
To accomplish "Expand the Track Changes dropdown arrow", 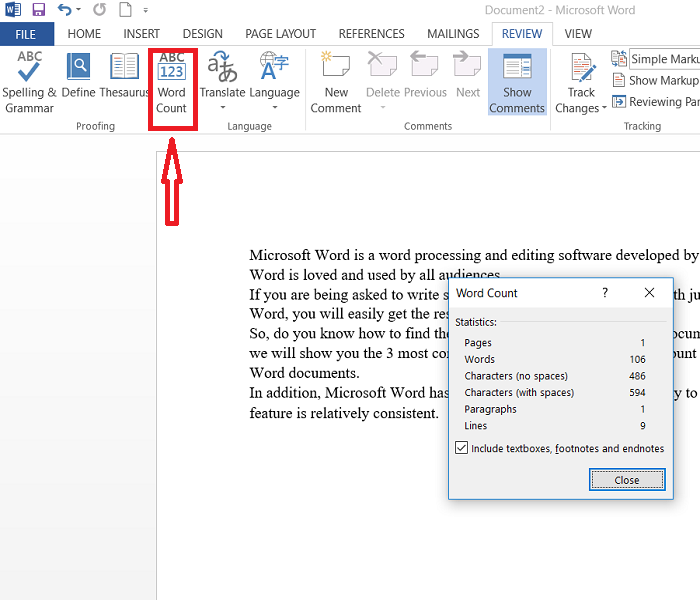I will (x=604, y=108).
